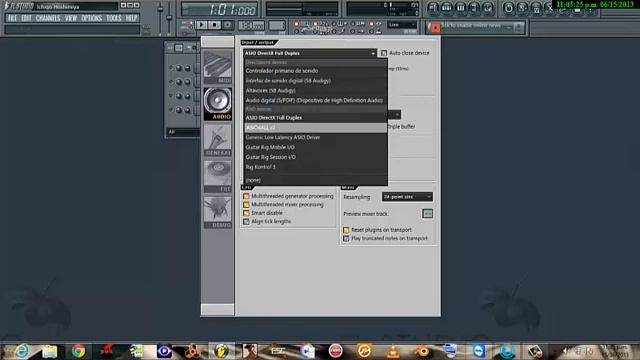Toggle Align tick lengths option
Image resolution: width=640 pixels, height=360 pixels.
[x=246, y=222]
